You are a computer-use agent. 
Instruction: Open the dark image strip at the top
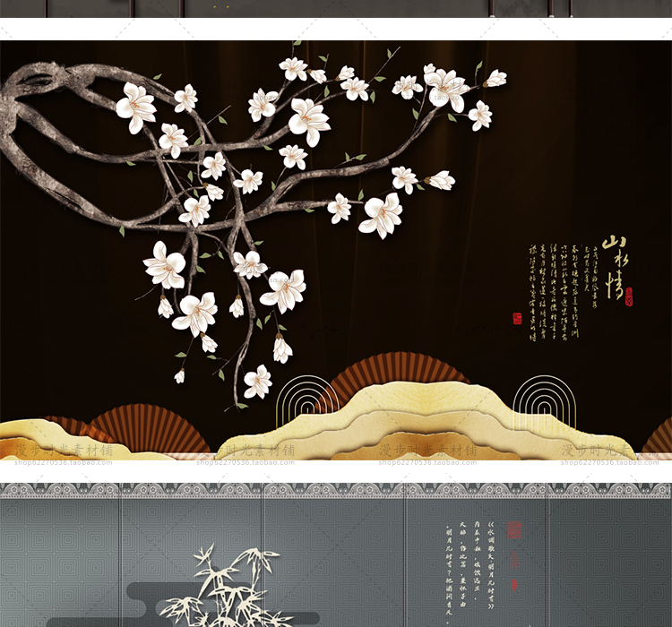click(336, 8)
